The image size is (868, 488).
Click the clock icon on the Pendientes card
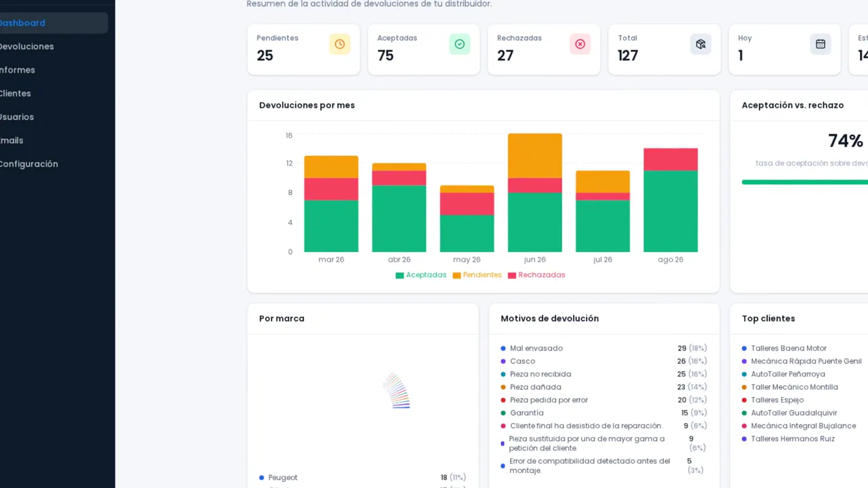(x=340, y=44)
